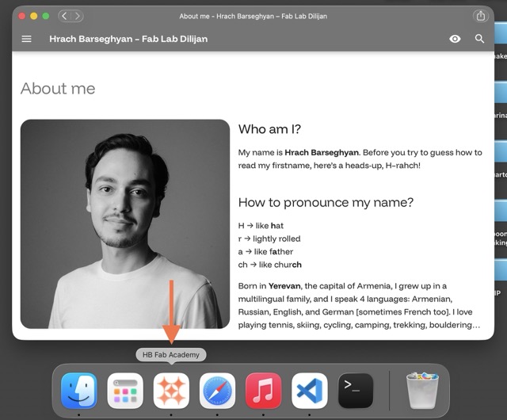Launch Safari from the dock

click(x=217, y=391)
